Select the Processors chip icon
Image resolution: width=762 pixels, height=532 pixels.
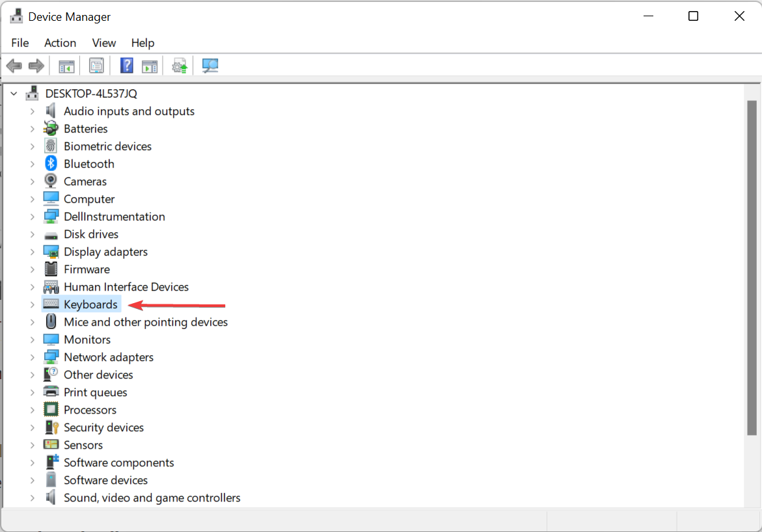pyautogui.click(x=51, y=409)
